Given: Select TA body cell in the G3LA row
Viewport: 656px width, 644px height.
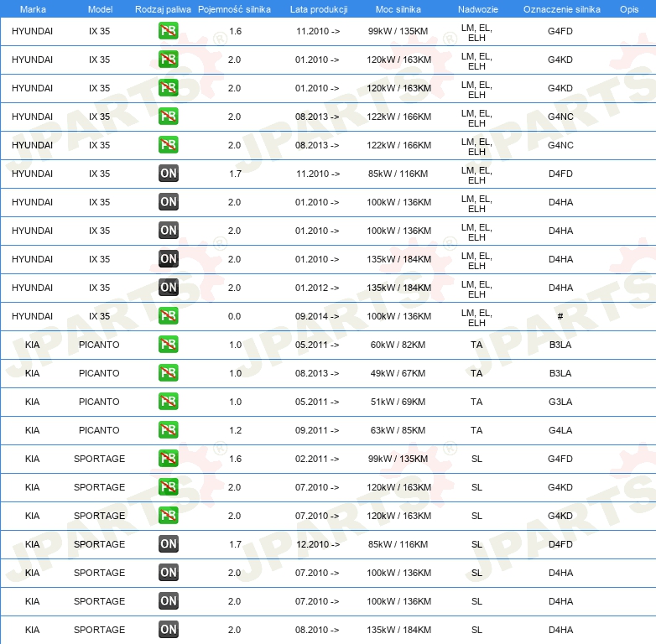Looking at the screenshot, I should tap(476, 402).
